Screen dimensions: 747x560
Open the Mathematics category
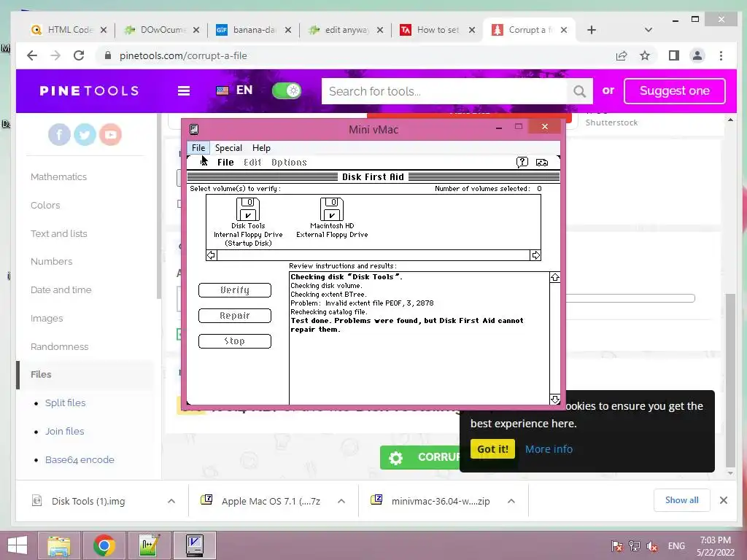point(58,177)
